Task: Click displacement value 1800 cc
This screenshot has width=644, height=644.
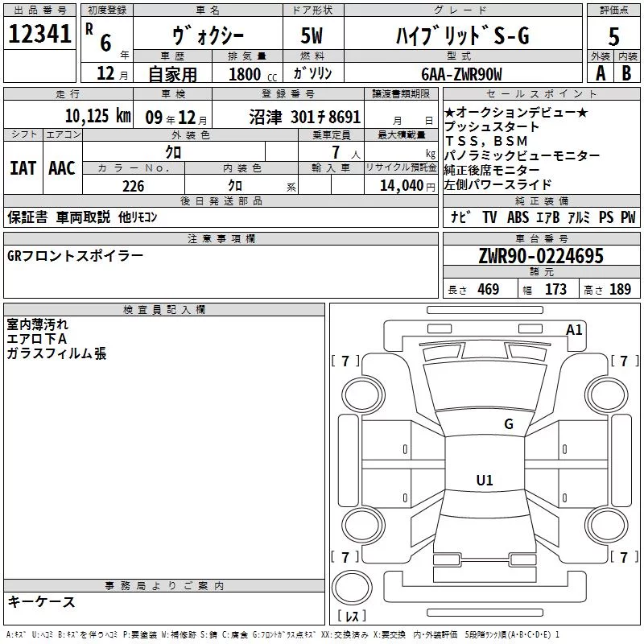Action: (253, 74)
